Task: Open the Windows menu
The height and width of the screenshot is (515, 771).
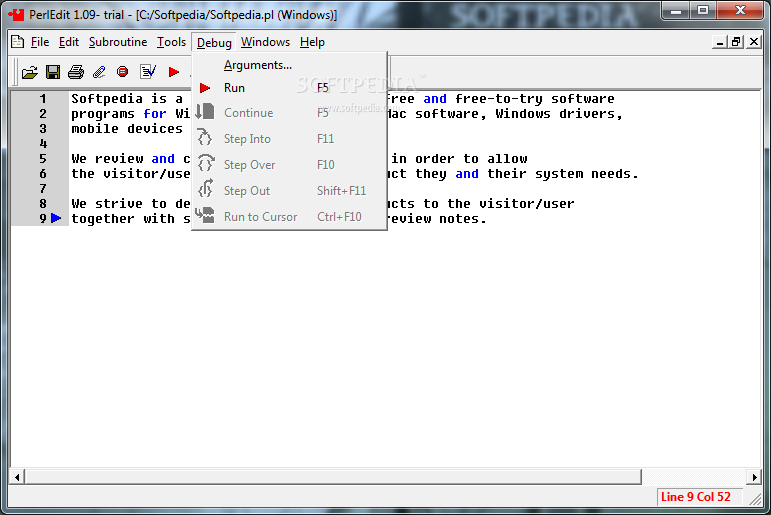Action: tap(266, 42)
